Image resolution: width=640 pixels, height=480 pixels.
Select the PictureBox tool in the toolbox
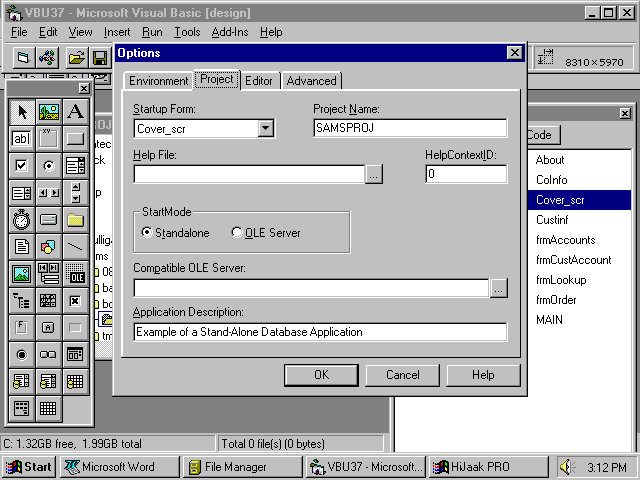48,112
